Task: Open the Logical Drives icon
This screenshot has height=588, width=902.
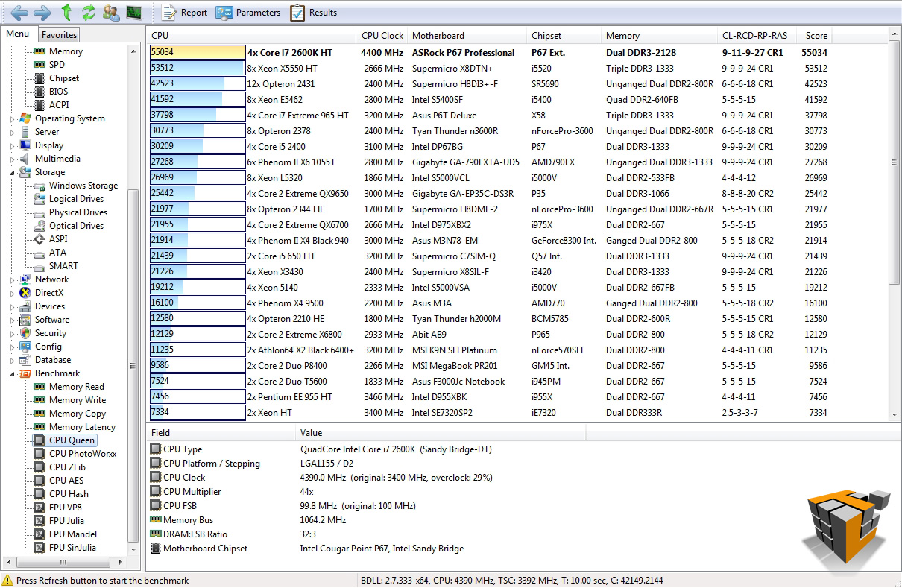Action: 40,199
